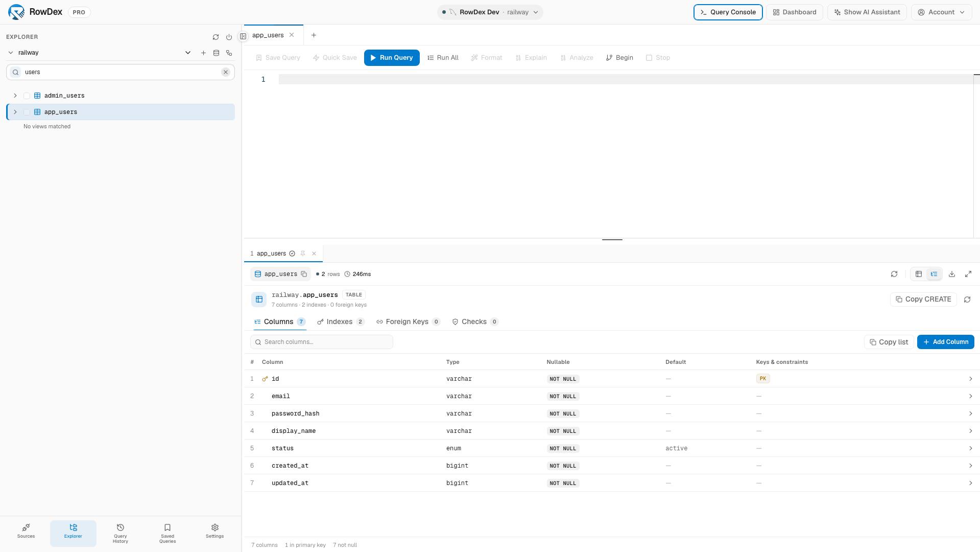Expand details for the status column
The height and width of the screenshot is (552, 980).
970,449
